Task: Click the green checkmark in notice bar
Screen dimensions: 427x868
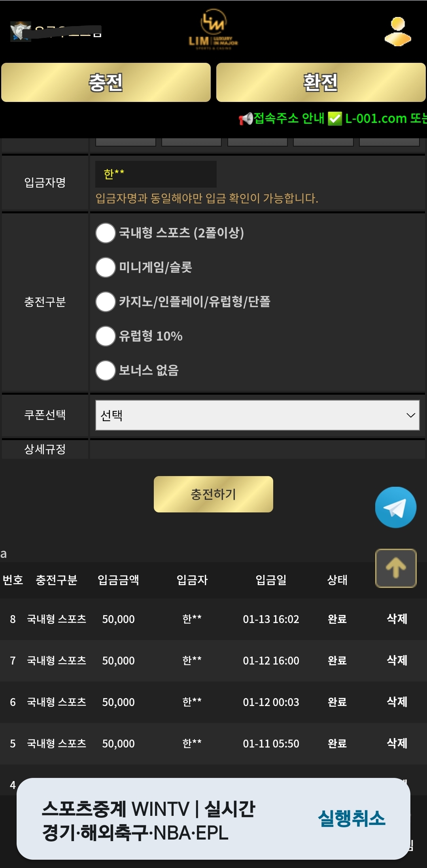Action: (x=335, y=119)
